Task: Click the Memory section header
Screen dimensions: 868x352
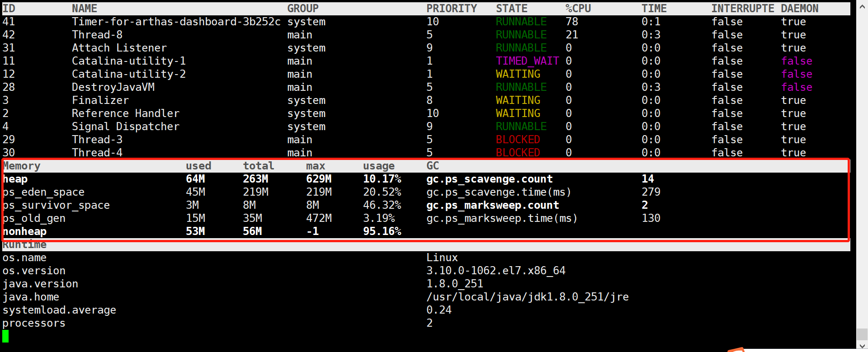Action: [22, 166]
